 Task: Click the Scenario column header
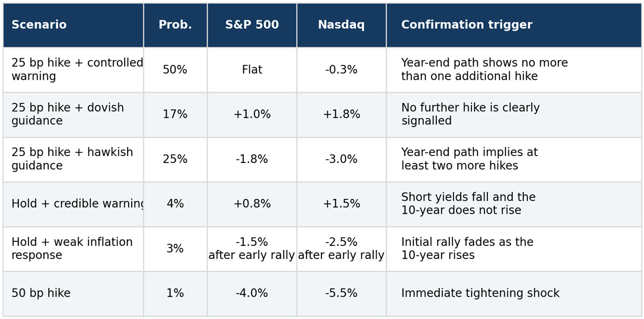[x=73, y=25]
